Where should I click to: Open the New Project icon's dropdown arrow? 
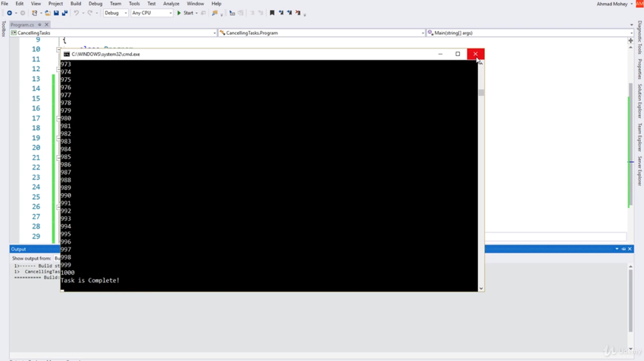41,13
